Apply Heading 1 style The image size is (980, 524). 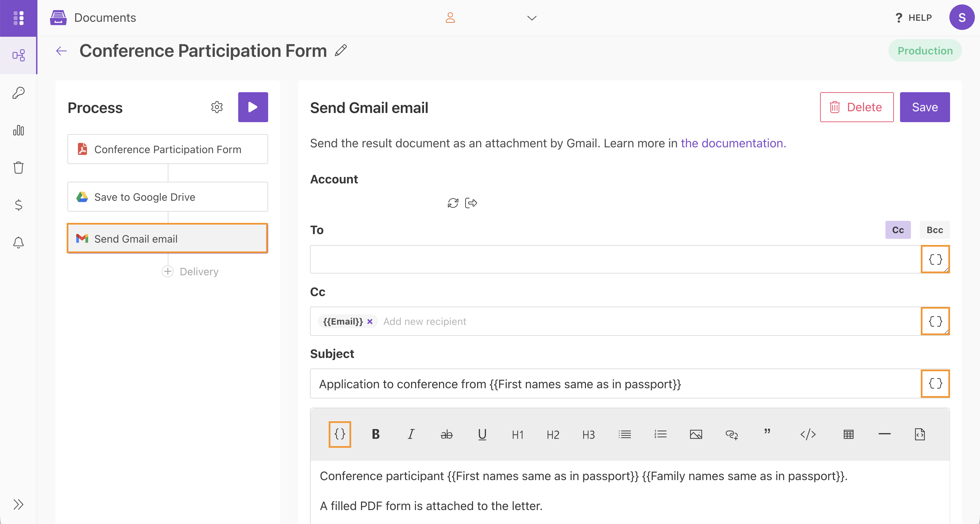click(517, 434)
